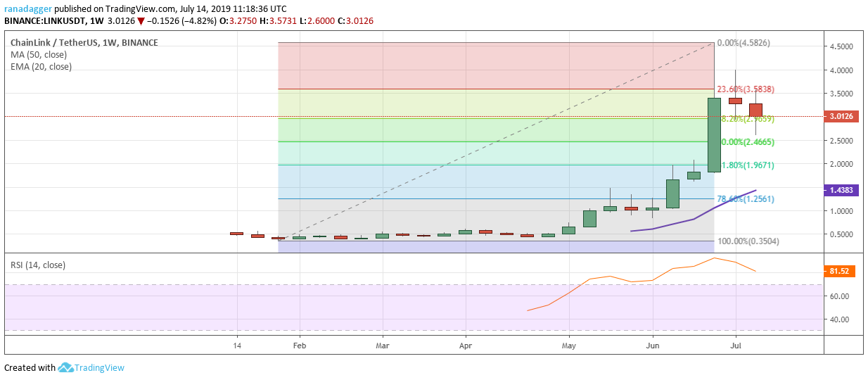Select the 'EMA (20, close)' indicator label

click(x=41, y=67)
